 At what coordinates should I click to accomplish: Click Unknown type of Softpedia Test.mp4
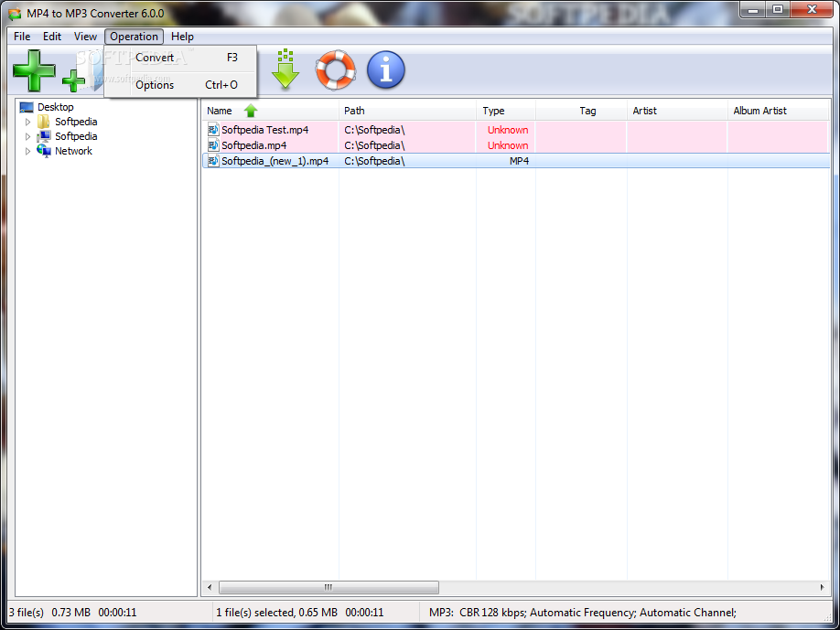point(507,130)
